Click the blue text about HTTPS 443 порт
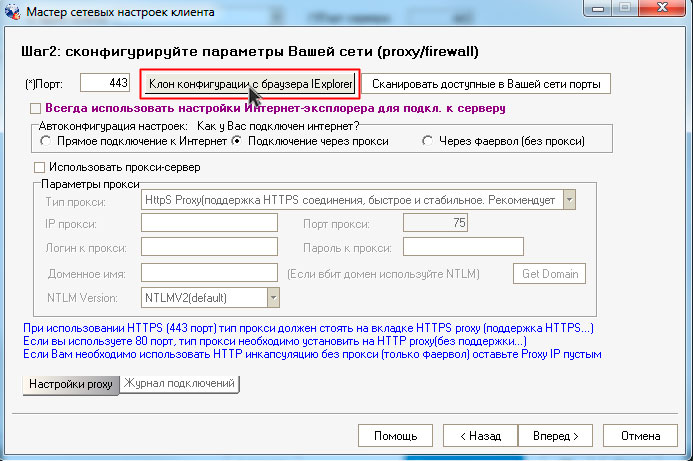This screenshot has height=461, width=693. pos(308,328)
